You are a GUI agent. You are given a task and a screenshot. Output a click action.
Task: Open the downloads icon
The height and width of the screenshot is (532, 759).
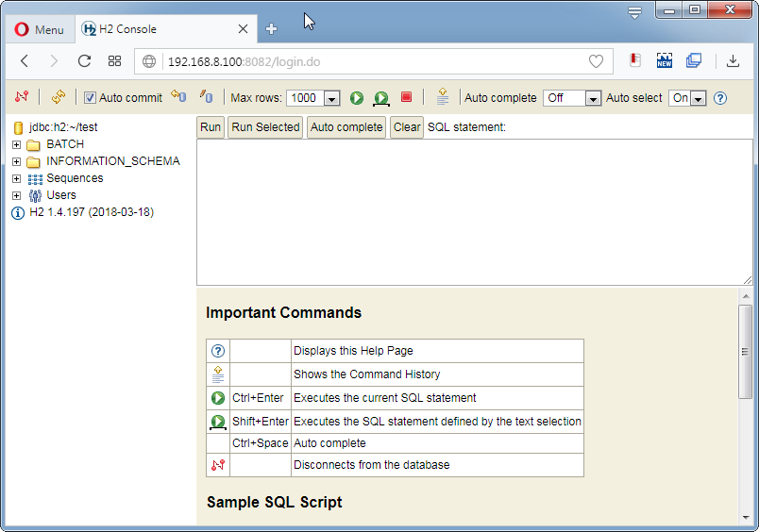pos(733,60)
